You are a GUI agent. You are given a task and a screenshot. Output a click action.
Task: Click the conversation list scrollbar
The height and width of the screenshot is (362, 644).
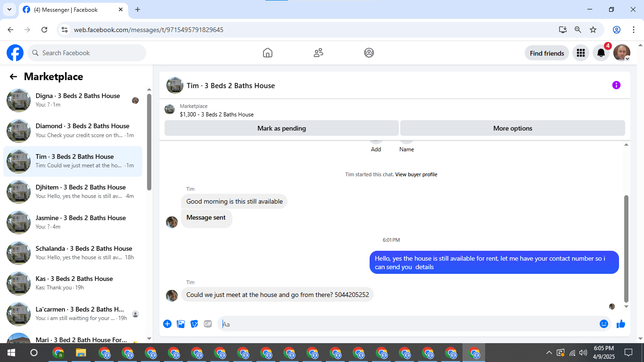pyautogui.click(x=149, y=141)
